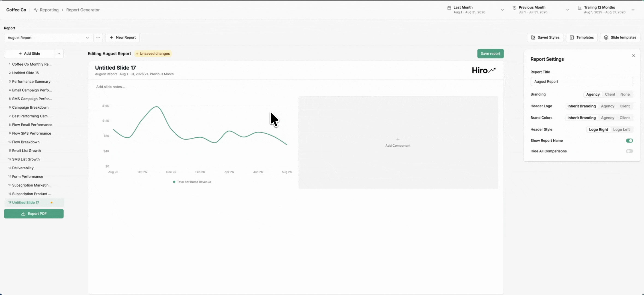Select slide Deliverability
The height and width of the screenshot is (295, 644).
pos(34,168)
